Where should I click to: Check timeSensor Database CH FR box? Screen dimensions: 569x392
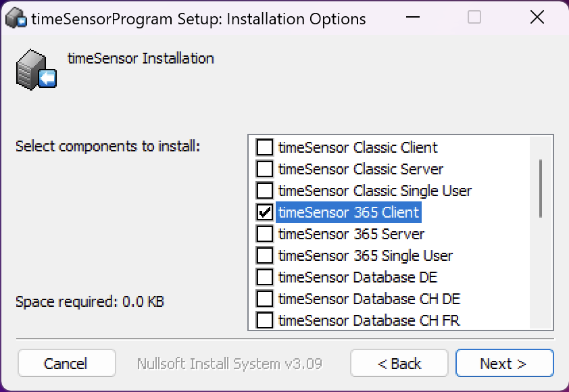pos(264,320)
